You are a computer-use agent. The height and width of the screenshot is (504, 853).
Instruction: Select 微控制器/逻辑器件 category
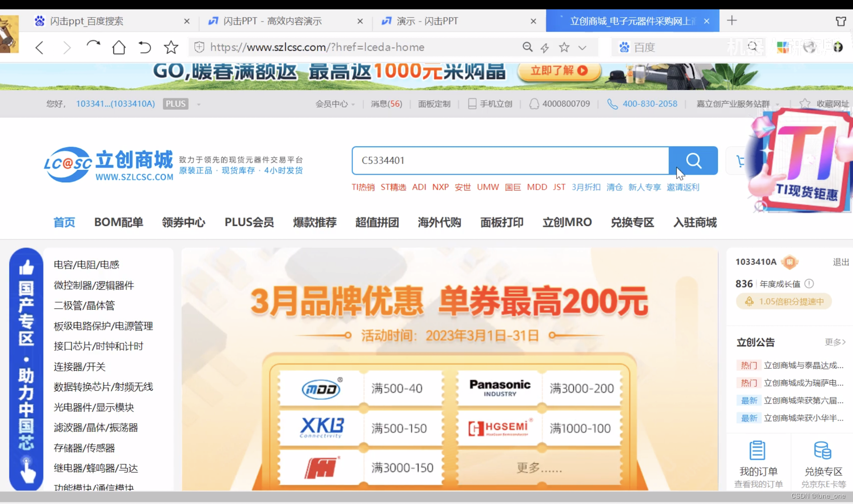(x=94, y=285)
